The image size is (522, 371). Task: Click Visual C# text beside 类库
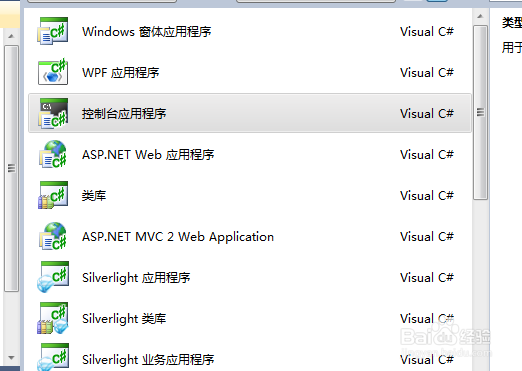[427, 196]
